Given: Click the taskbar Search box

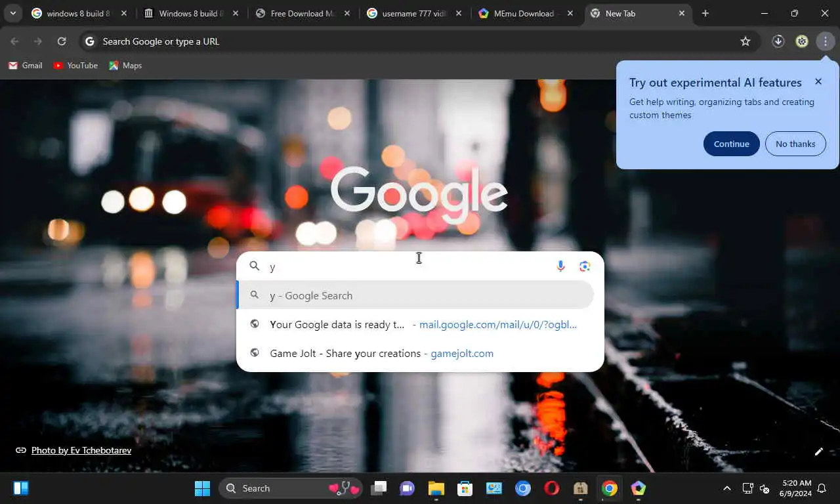Looking at the screenshot, I should tap(291, 488).
